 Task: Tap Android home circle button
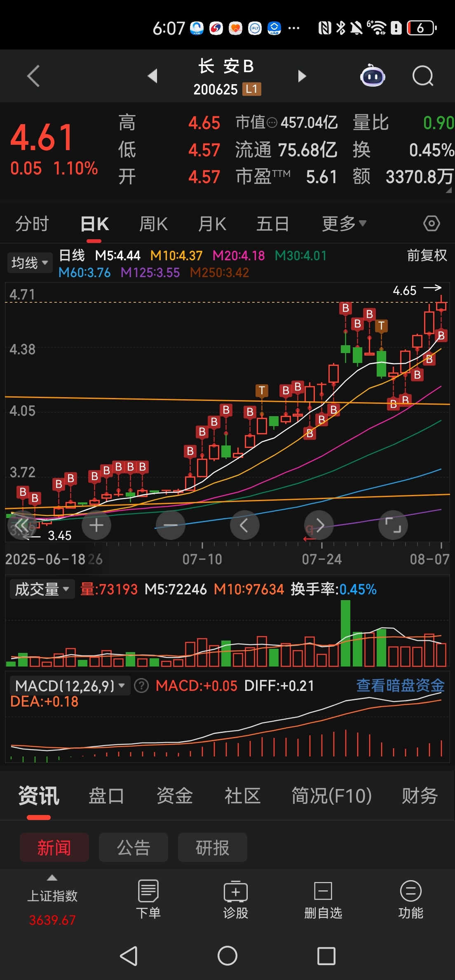click(x=227, y=956)
